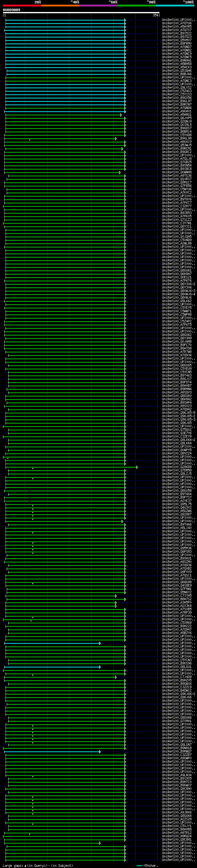Select the UniRef100_C7IYH5 label
Viewport: 197px width, 868px height.
click(x=177, y=596)
